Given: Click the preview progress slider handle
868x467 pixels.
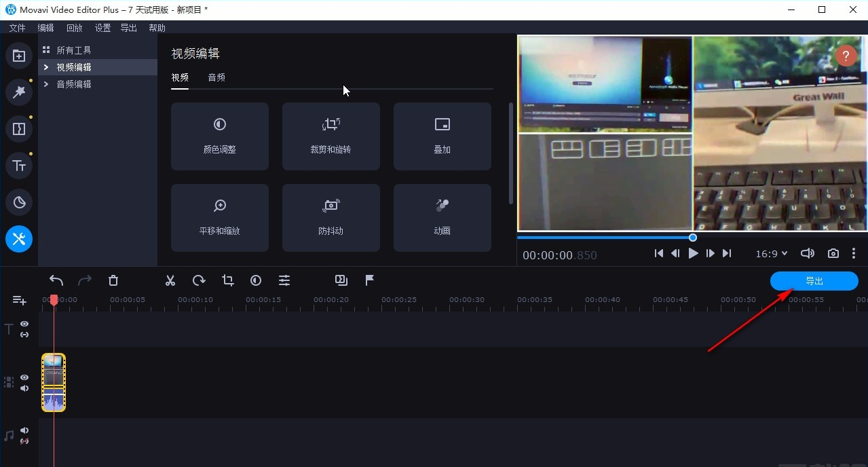Looking at the screenshot, I should 693,238.
